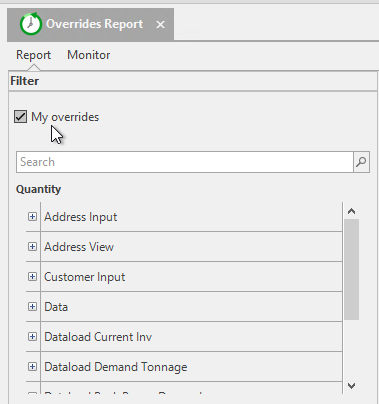
Task: Click into the Search field
Action: click(185, 162)
